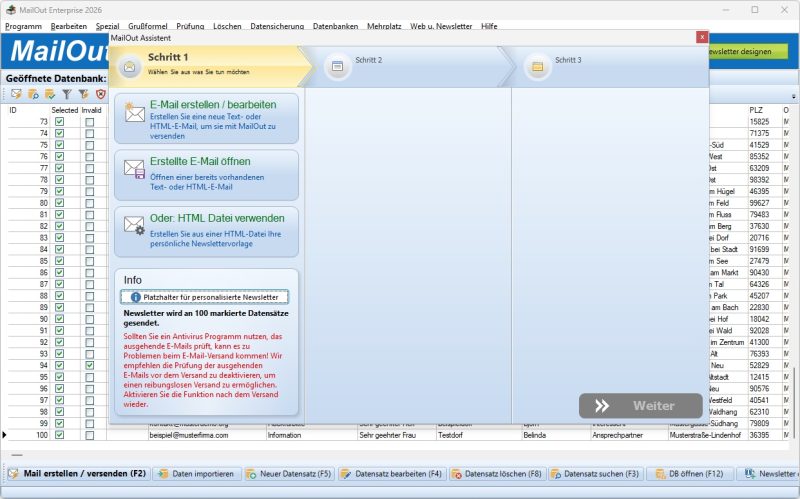
Task: Click Datensatz suchen (F3)
Action: coord(595,473)
